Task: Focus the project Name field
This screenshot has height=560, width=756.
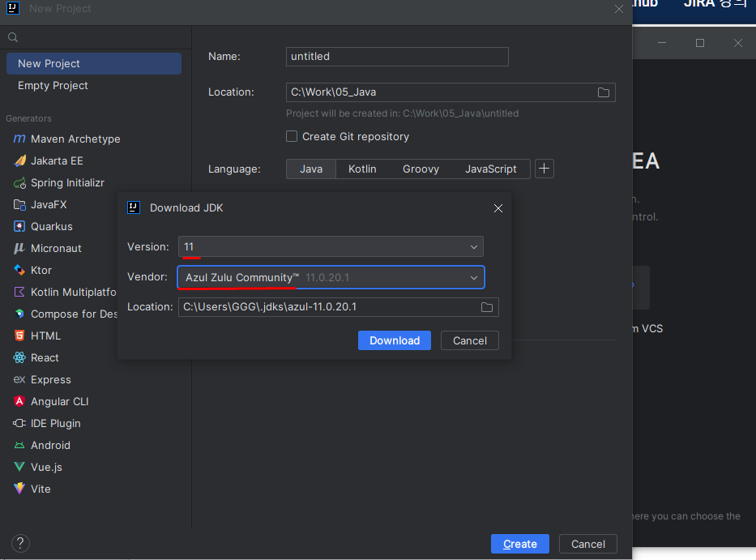Action: [397, 57]
